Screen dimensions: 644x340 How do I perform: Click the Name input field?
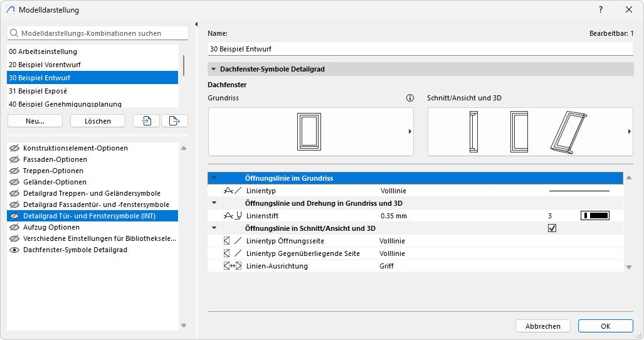pos(420,48)
